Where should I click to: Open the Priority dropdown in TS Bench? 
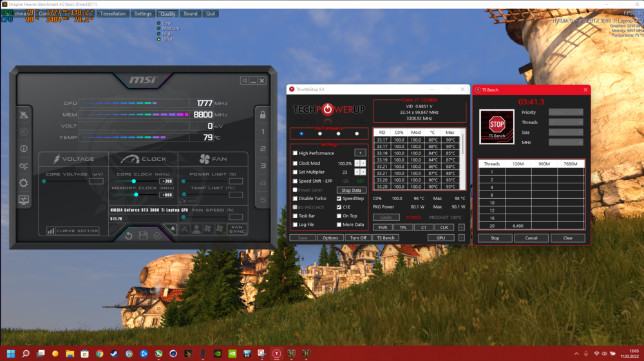565,112
